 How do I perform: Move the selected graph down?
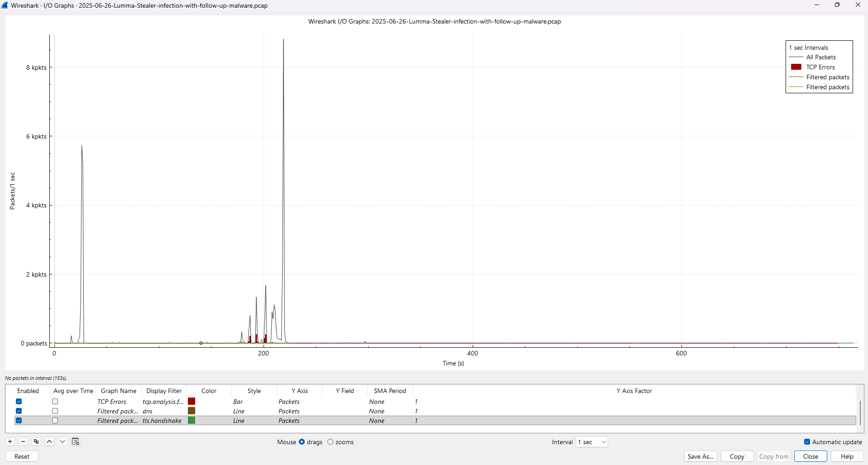click(x=62, y=441)
